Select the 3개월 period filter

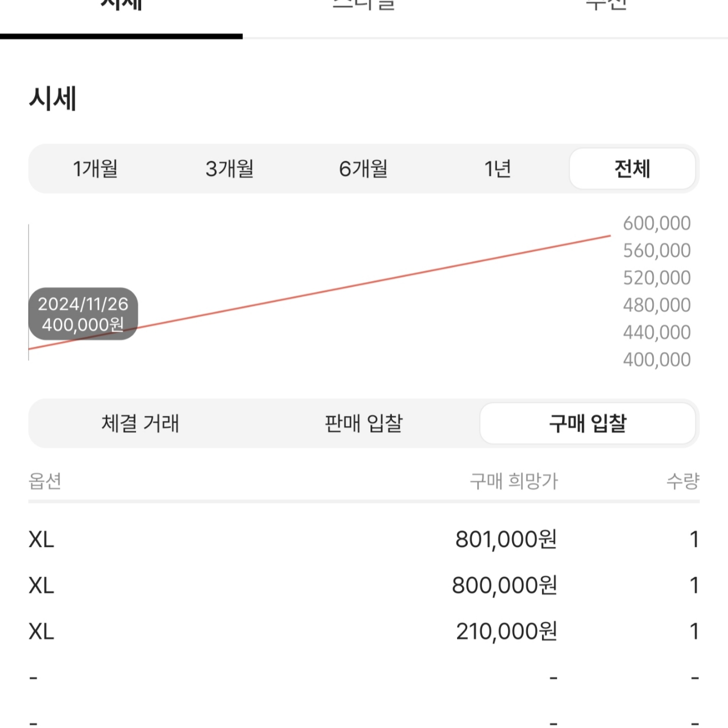coord(228,168)
